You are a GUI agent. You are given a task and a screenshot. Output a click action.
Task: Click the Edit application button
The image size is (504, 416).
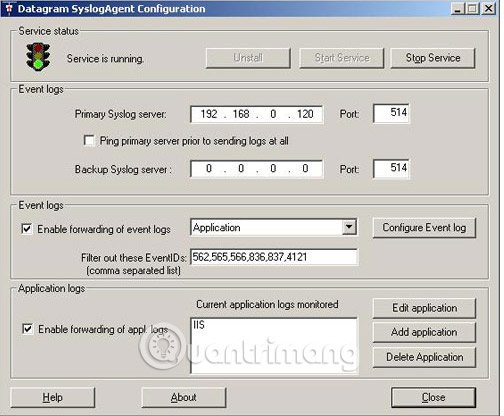[424, 308]
